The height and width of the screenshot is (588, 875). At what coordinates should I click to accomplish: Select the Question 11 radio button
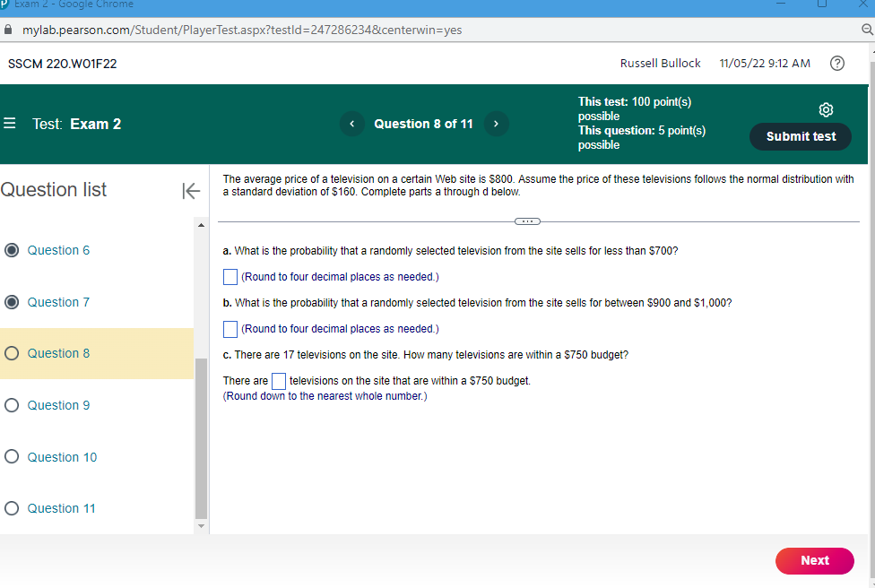[x=12, y=508]
